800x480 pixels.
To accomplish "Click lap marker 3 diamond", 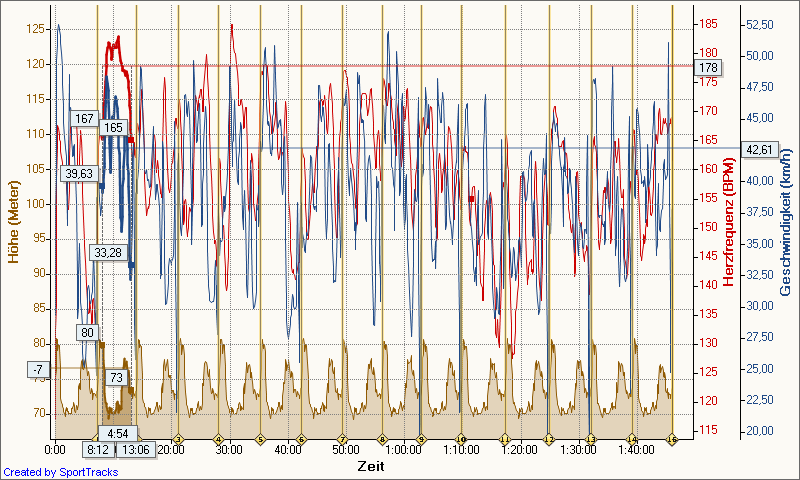I will pyautogui.click(x=178, y=439).
